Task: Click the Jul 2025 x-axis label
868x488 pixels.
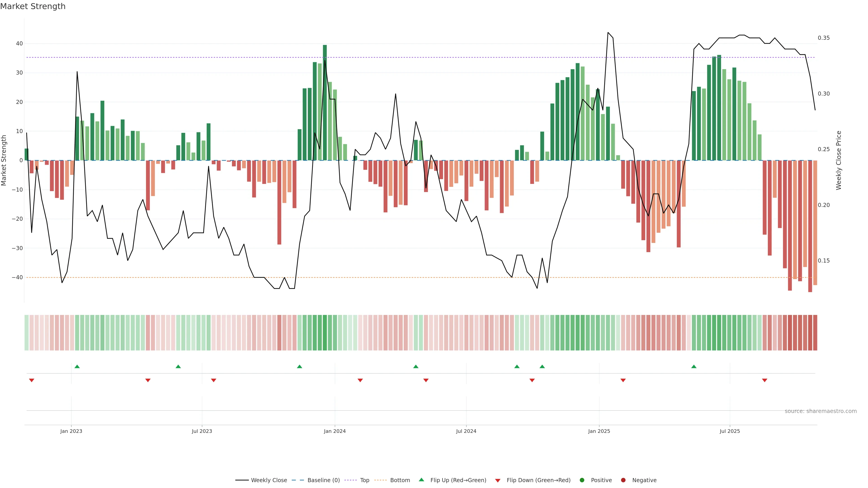Action: coord(729,431)
